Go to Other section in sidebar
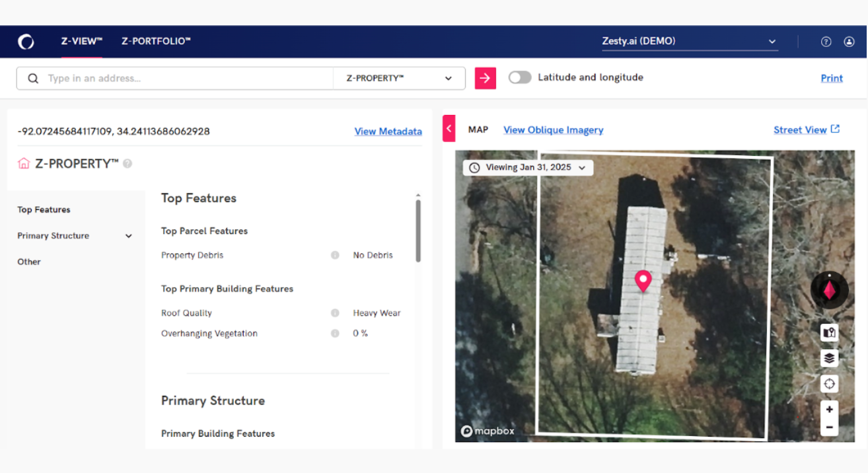The height and width of the screenshot is (473, 868). (29, 262)
